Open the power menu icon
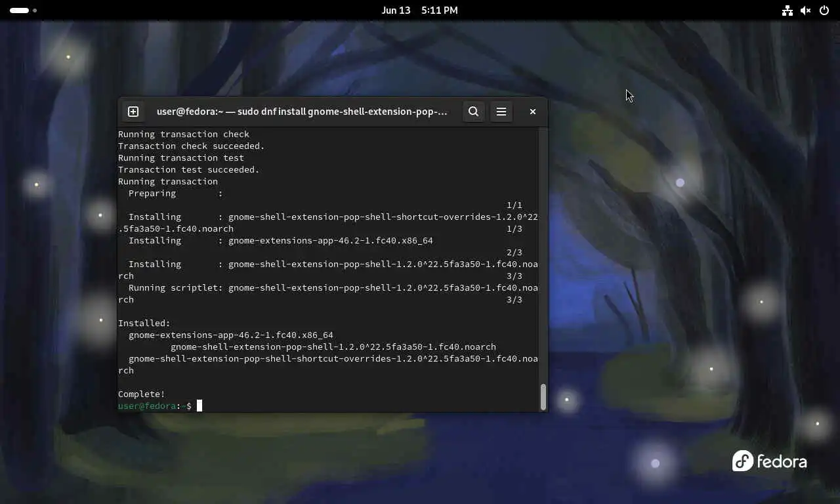 (x=824, y=10)
